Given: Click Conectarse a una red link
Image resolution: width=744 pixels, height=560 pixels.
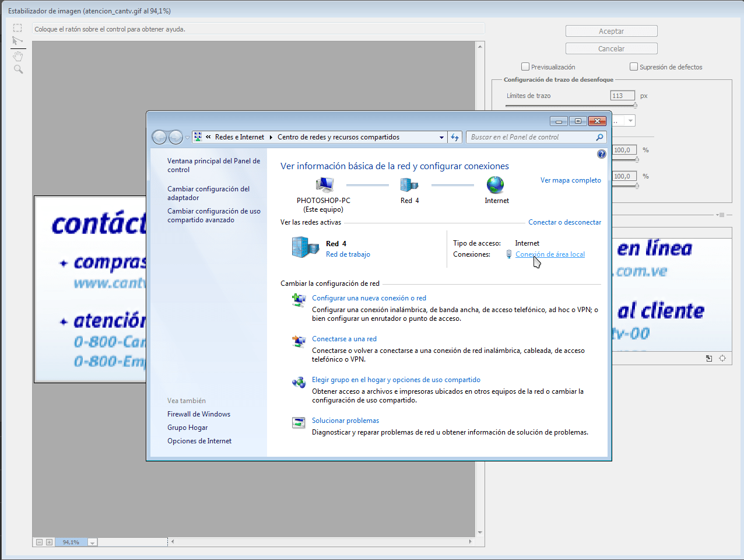Looking at the screenshot, I should tap(344, 339).
